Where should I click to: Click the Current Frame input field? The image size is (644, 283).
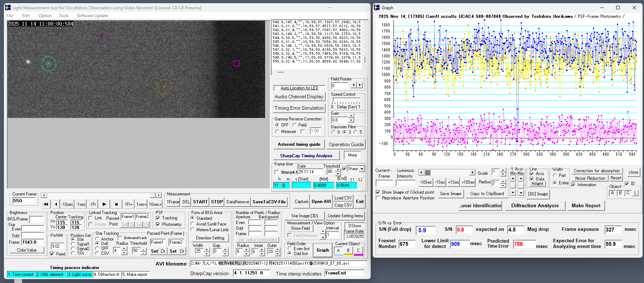[x=24, y=201]
